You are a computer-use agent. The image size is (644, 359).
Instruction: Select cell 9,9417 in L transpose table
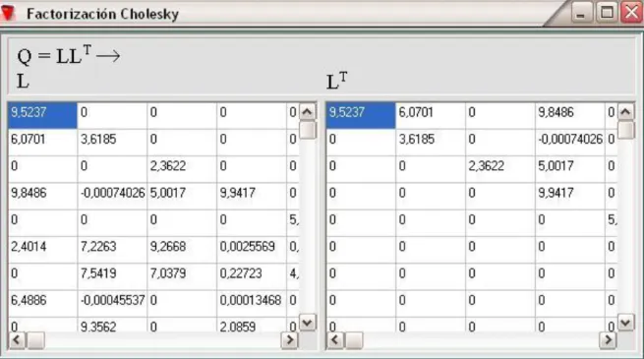click(570, 196)
